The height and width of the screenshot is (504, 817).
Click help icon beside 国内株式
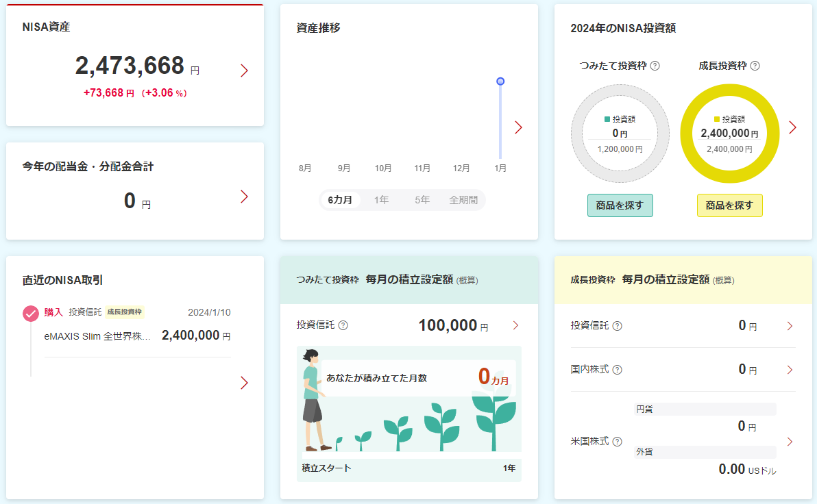pyautogui.click(x=617, y=370)
